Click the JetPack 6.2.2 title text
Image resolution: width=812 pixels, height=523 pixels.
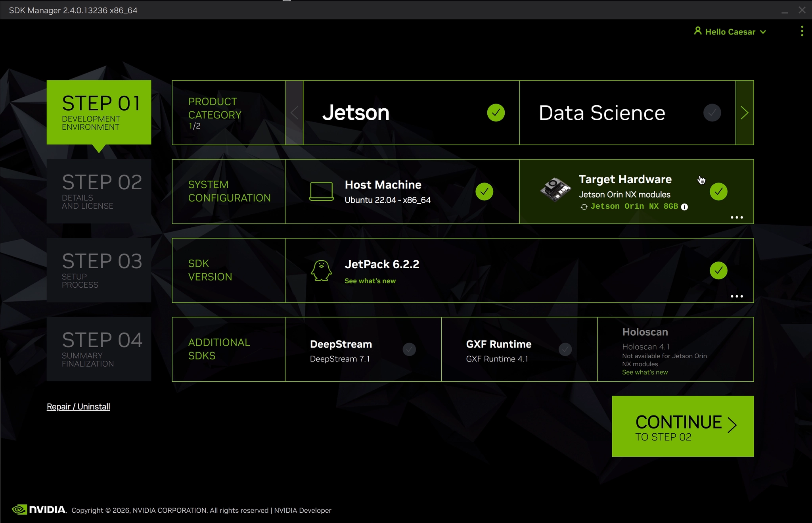382,264
